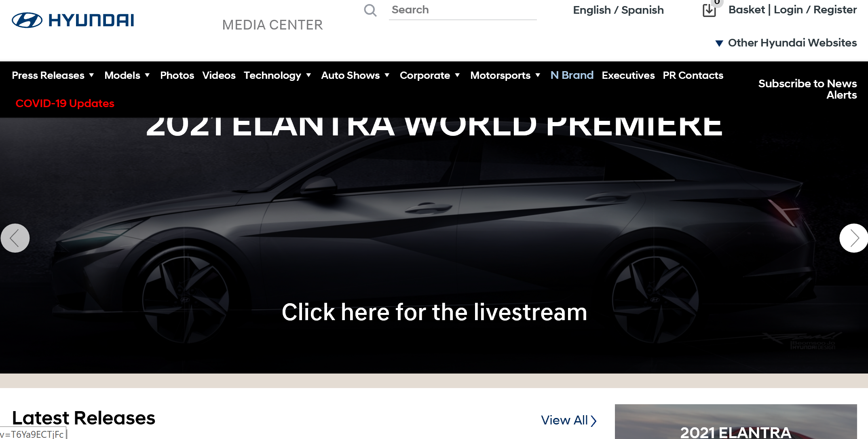The image size is (868, 439).
Task: Expand Other Hyundai Websites dropdown
Action: coord(786,43)
